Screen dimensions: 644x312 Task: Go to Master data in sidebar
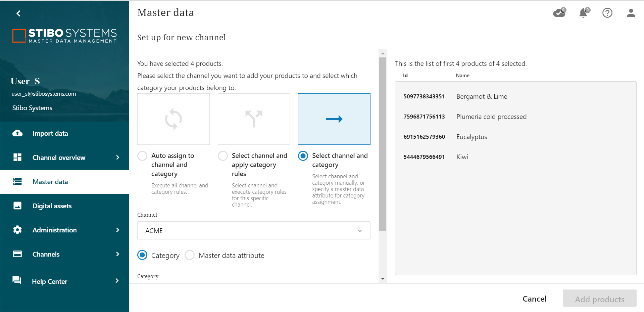(50, 182)
